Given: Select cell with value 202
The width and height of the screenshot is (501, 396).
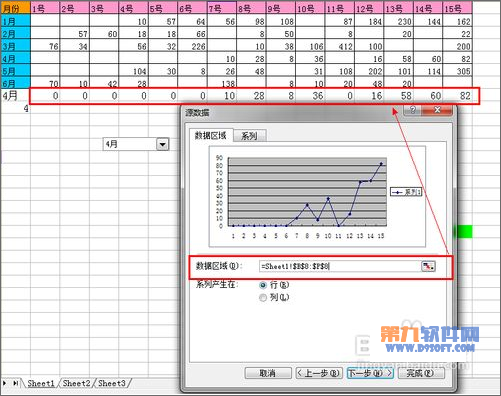Looking at the screenshot, I should click(x=369, y=71).
